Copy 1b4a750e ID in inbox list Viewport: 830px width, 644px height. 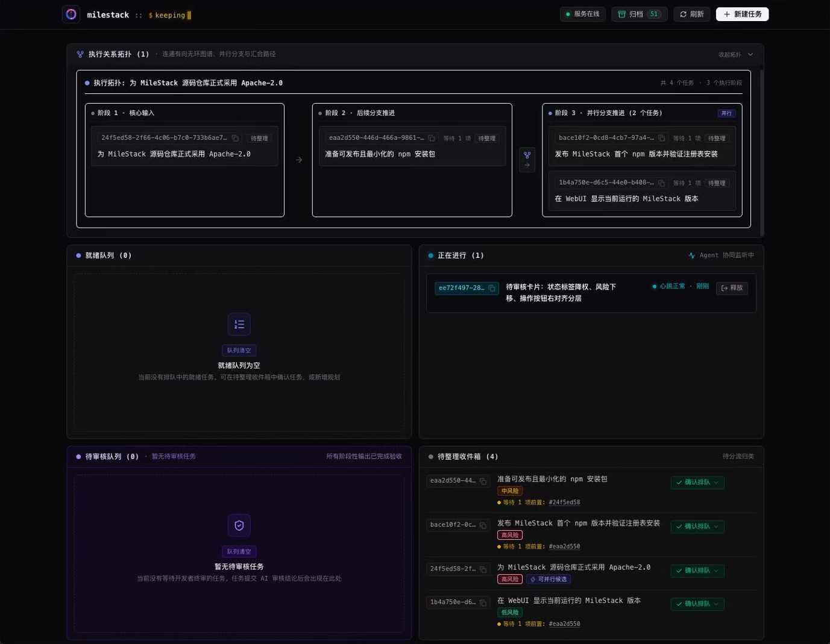pyautogui.click(x=483, y=602)
